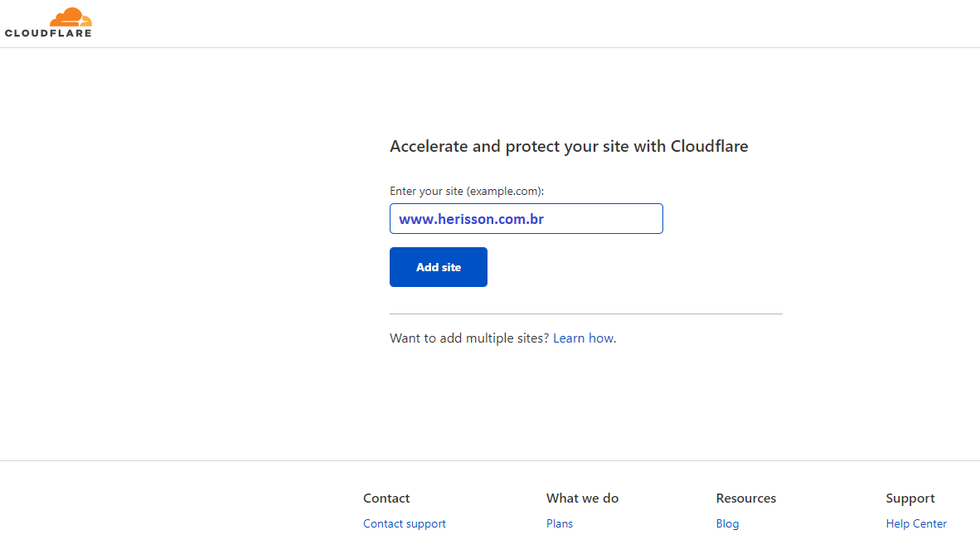980x535 pixels.
Task: Click the Enter your site label
Action: tap(467, 192)
